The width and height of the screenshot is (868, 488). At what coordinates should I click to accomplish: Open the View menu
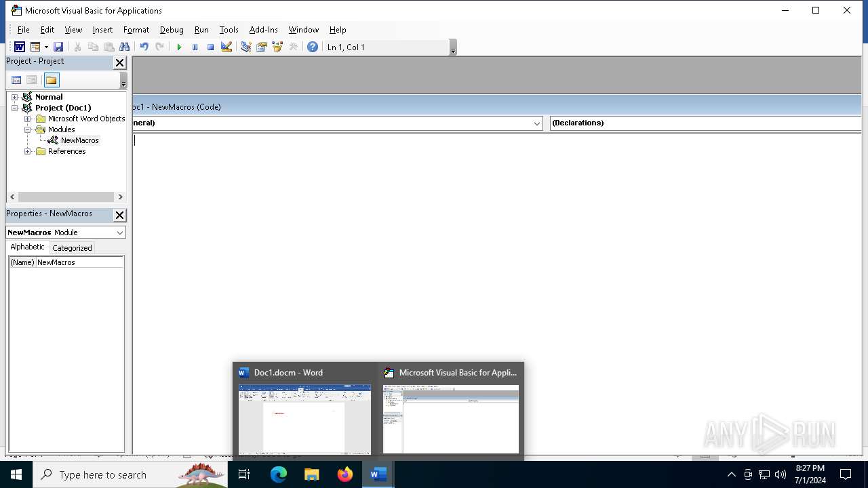pos(73,30)
